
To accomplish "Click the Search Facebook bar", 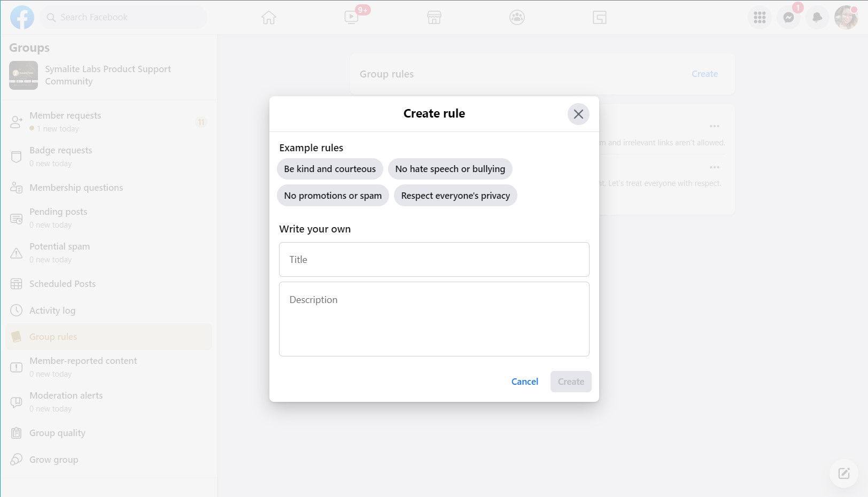I will (x=123, y=17).
